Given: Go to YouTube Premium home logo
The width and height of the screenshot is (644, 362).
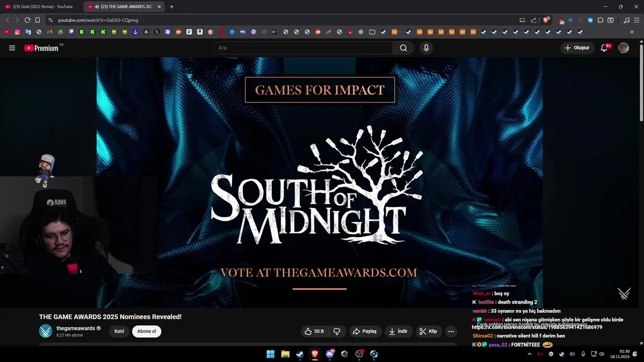Looking at the screenshot, I should (x=42, y=48).
